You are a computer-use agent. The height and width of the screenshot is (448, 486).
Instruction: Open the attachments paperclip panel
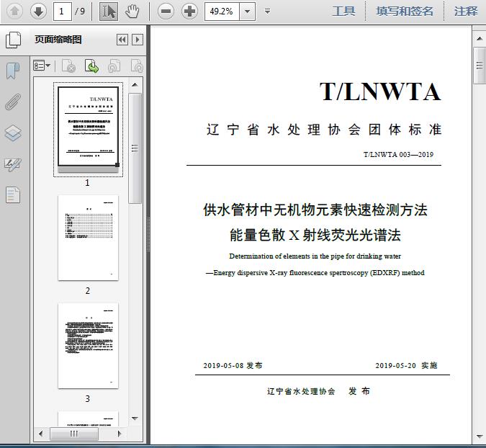[13, 102]
